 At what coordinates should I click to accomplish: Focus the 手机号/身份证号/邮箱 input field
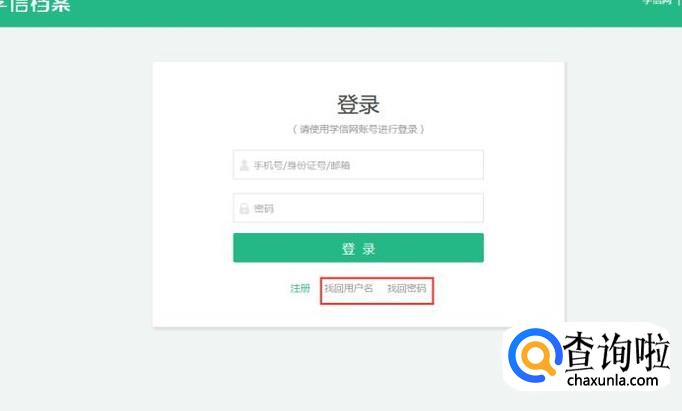[358, 165]
